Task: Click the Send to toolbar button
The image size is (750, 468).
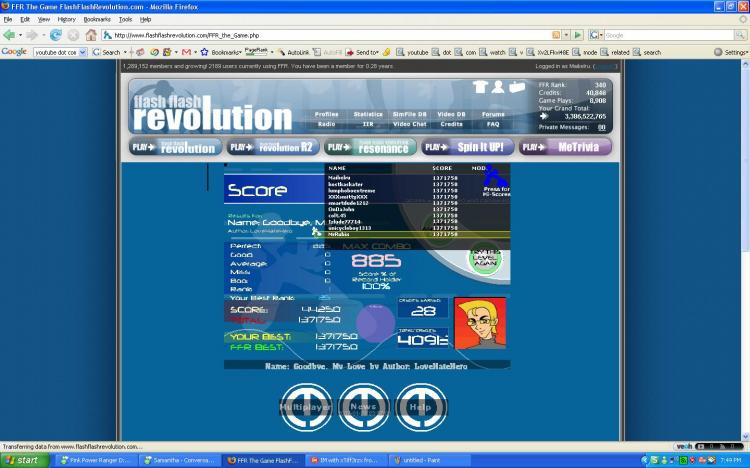Action: point(363,52)
